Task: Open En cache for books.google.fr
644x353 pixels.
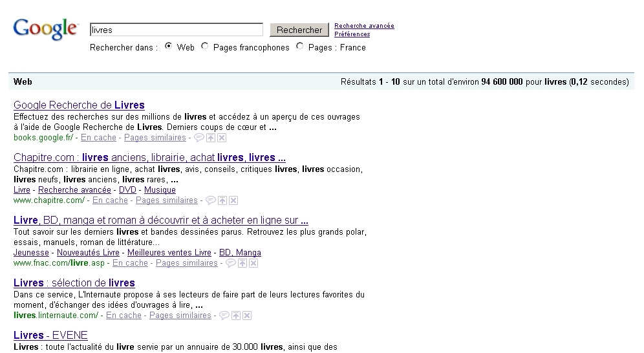Action: point(98,138)
